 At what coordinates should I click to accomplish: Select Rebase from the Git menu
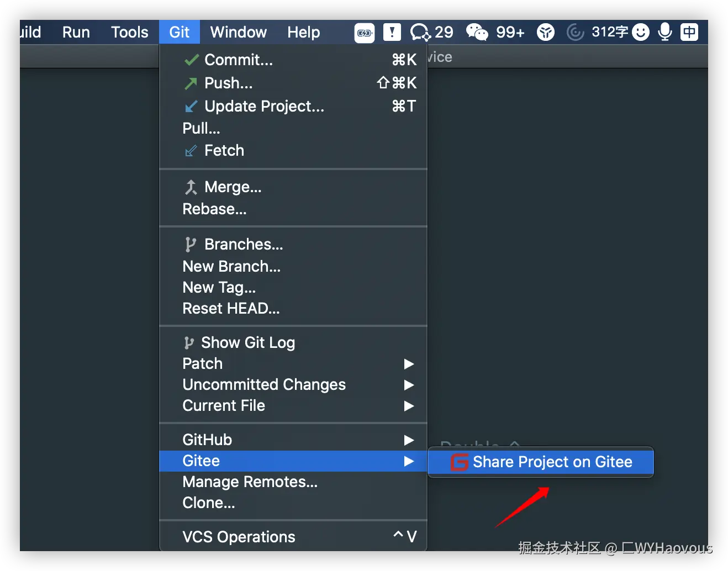tap(214, 209)
